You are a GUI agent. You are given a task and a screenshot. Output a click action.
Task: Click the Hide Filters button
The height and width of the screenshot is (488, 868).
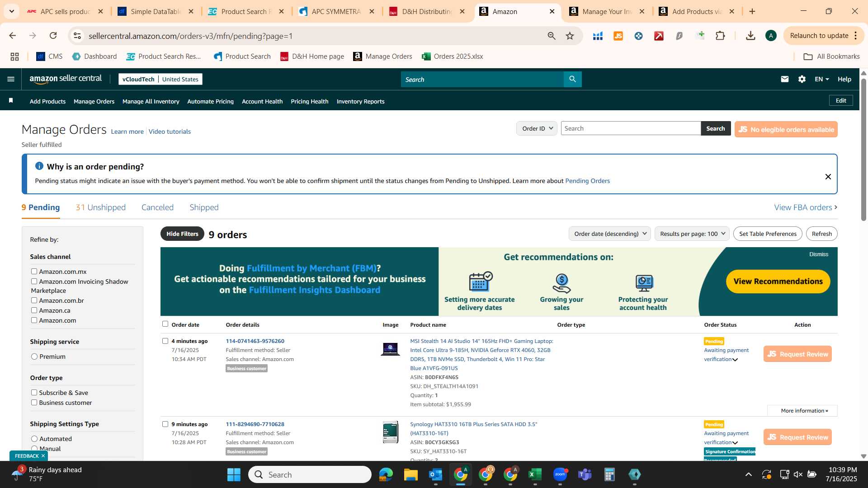(182, 234)
